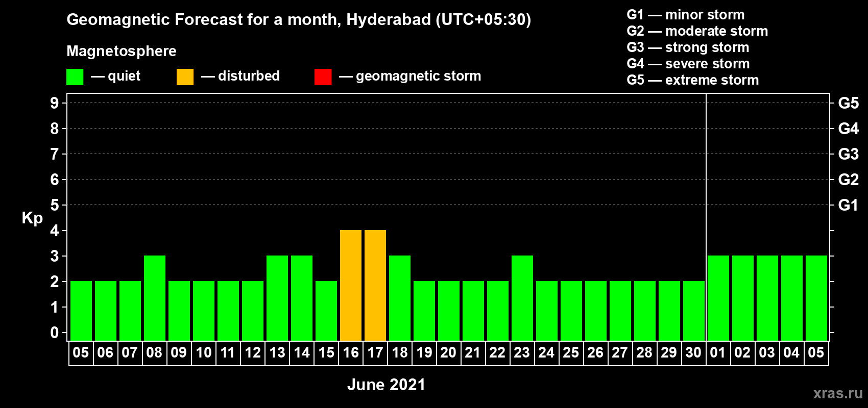Click the green bar for June 13

tap(277, 298)
